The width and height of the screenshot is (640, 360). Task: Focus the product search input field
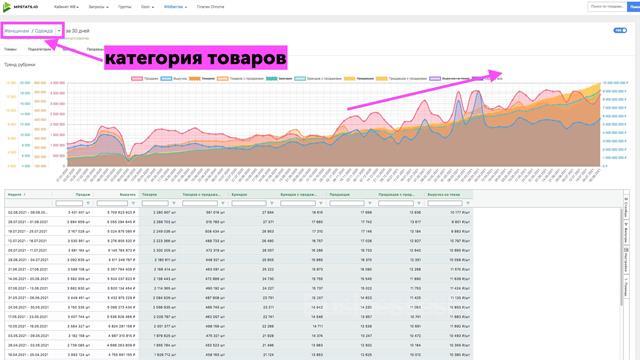(607, 7)
